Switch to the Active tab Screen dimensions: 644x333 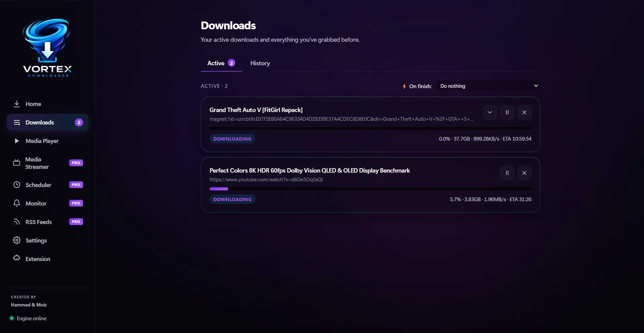click(221, 63)
